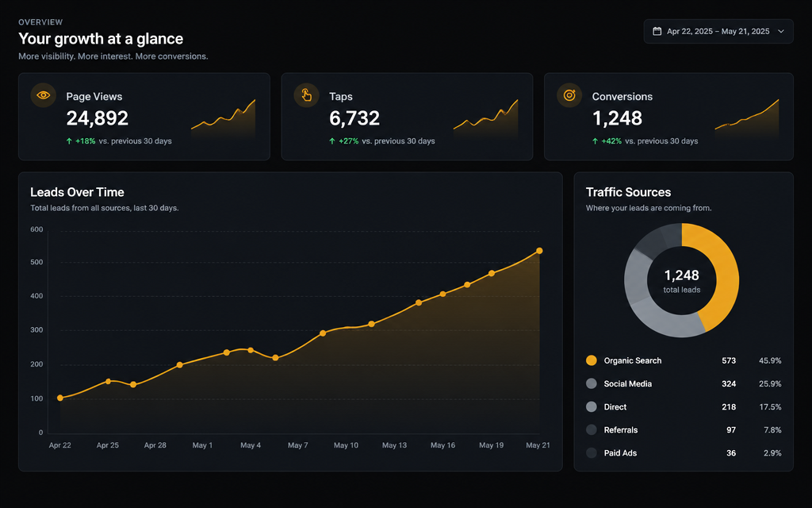Screen dimensions: 812x508
Task: Click the Apr 25 data point on line
Action: [108, 382]
